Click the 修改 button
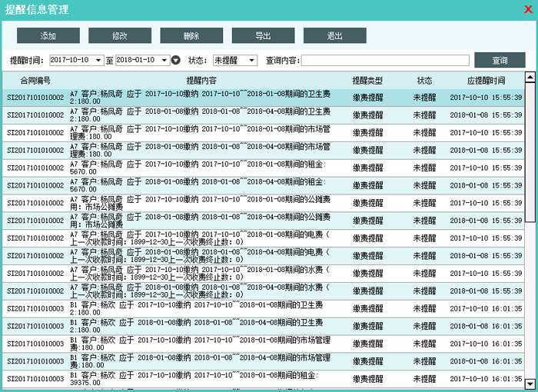This screenshot has width=538, height=392. pos(120,36)
